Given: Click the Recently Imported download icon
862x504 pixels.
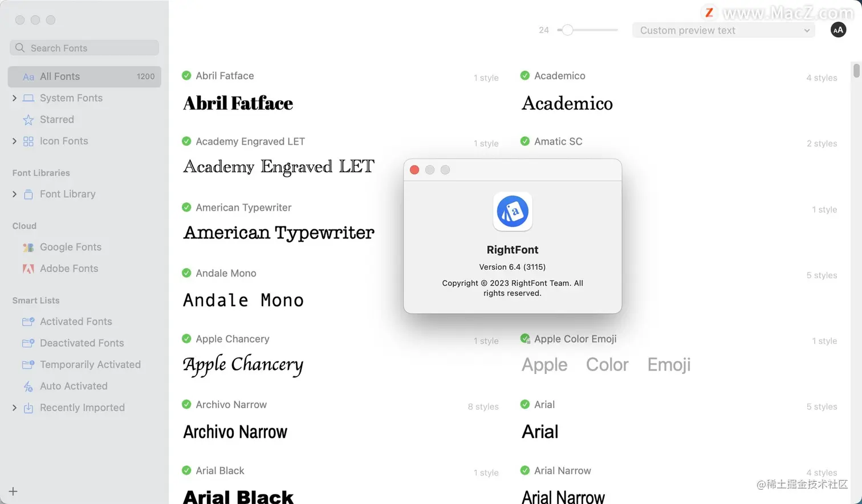Looking at the screenshot, I should [28, 408].
